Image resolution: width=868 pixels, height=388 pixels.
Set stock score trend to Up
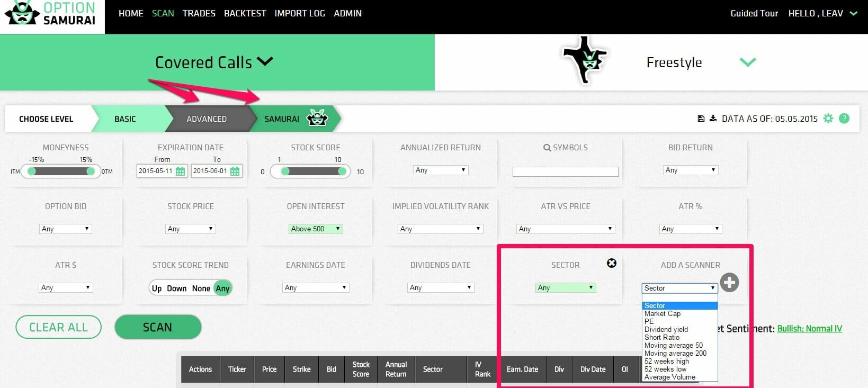(156, 288)
